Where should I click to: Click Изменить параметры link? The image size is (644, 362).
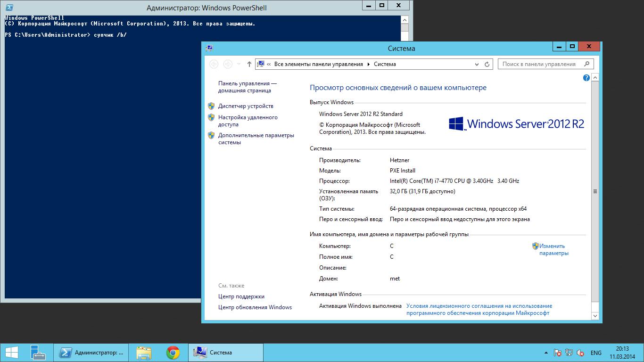(554, 249)
